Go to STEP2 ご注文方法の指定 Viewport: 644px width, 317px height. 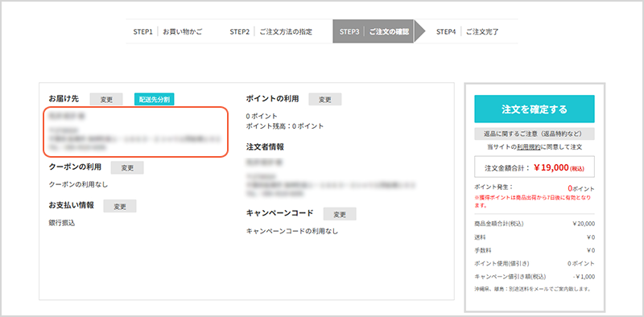(270, 31)
